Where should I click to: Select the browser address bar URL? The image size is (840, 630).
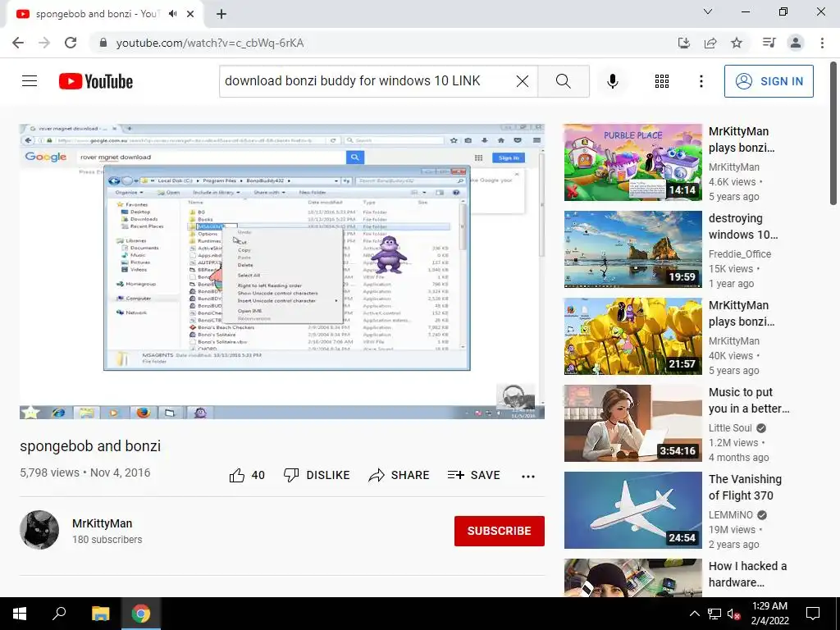(x=210, y=43)
